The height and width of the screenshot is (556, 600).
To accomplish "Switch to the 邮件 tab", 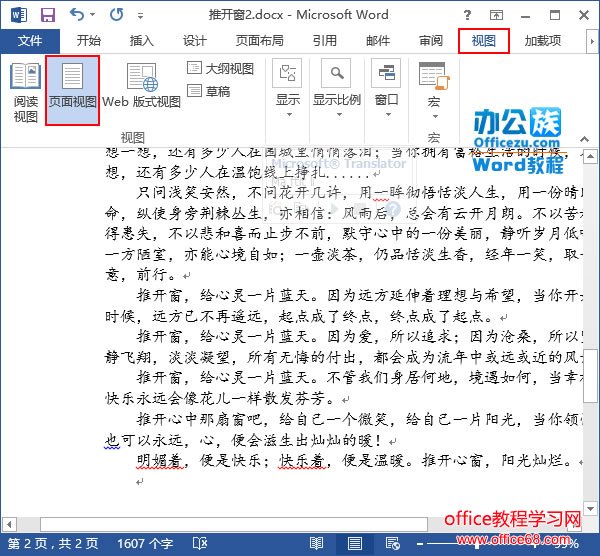I will [x=378, y=41].
